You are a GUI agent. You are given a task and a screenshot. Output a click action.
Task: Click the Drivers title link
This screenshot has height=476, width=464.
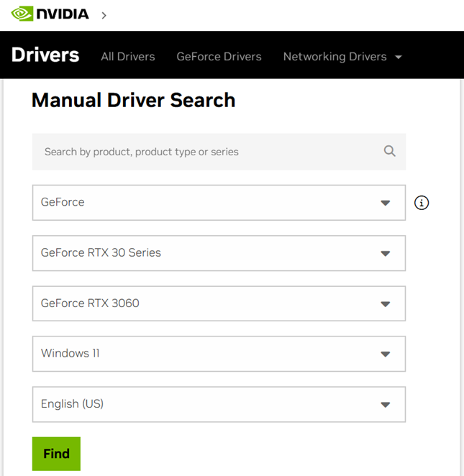point(45,55)
